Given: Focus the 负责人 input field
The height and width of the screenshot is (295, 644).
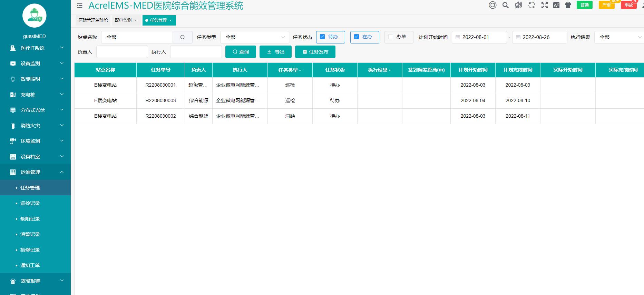Looking at the screenshot, I should (x=122, y=52).
